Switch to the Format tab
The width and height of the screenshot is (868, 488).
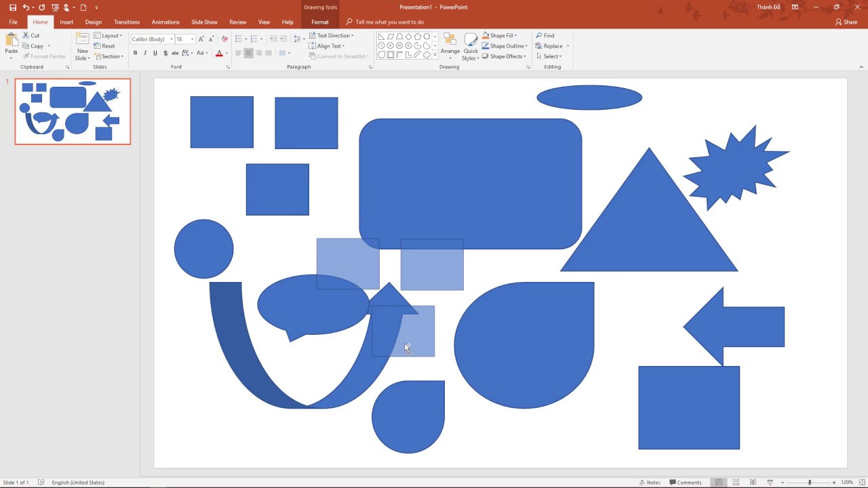tap(319, 22)
